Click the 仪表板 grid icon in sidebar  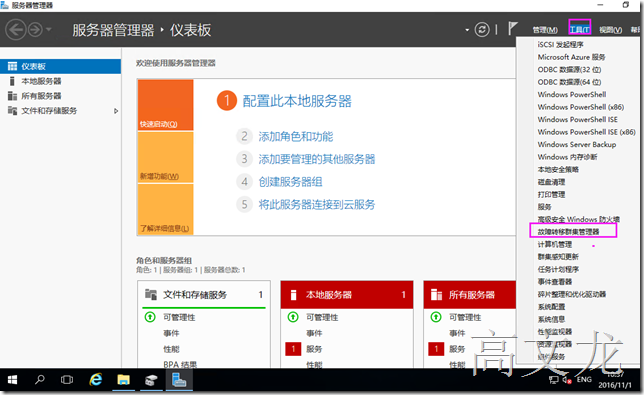12,66
